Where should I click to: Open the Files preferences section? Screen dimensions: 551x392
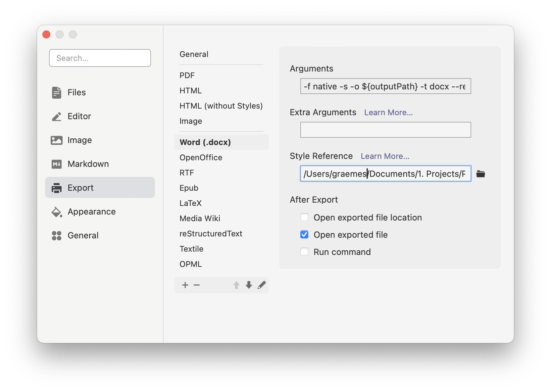click(76, 92)
